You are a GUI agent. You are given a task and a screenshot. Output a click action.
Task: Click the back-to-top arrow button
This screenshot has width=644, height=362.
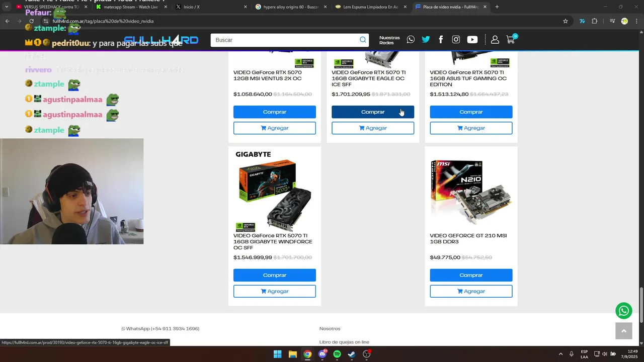623,330
